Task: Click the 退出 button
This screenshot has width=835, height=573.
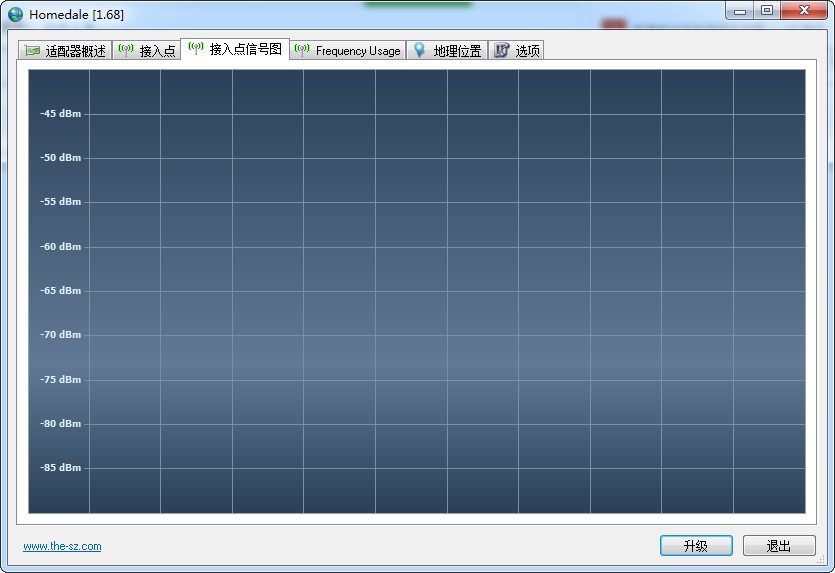Action: (x=779, y=546)
